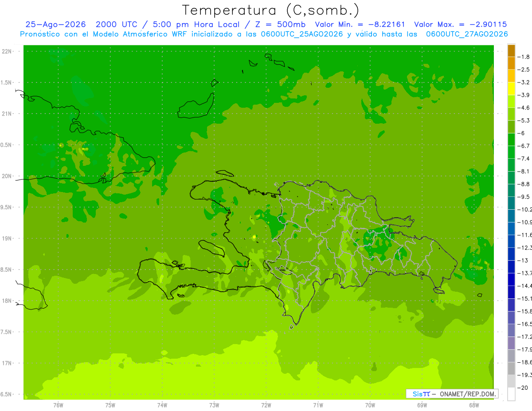Click the teal swatch between -9.5 and -10.2

point(511,203)
